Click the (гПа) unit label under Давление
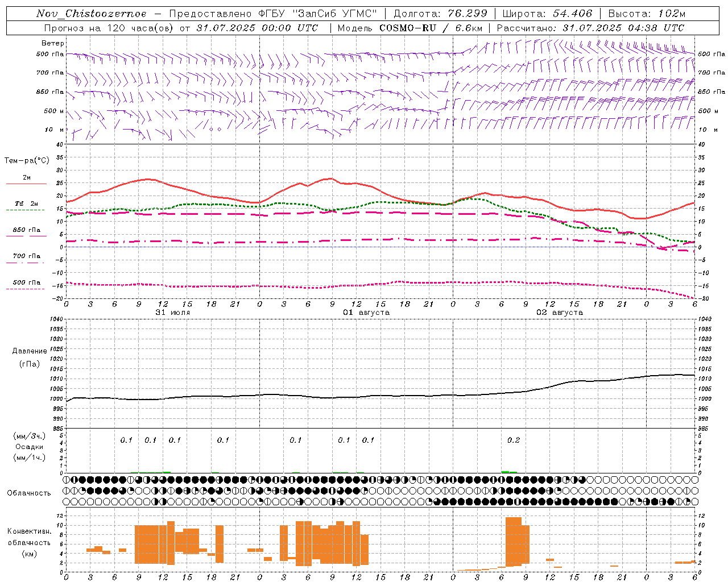 click(x=30, y=364)
